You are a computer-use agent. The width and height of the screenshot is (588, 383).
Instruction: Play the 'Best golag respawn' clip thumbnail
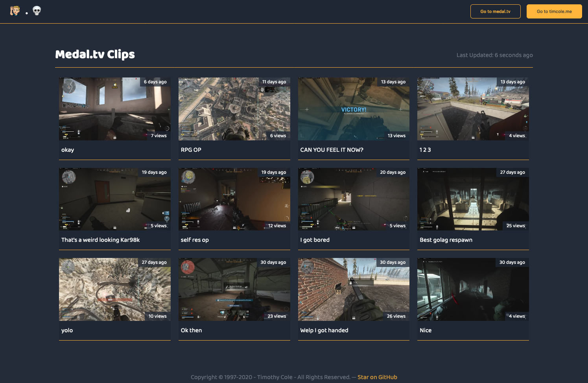pos(473,199)
